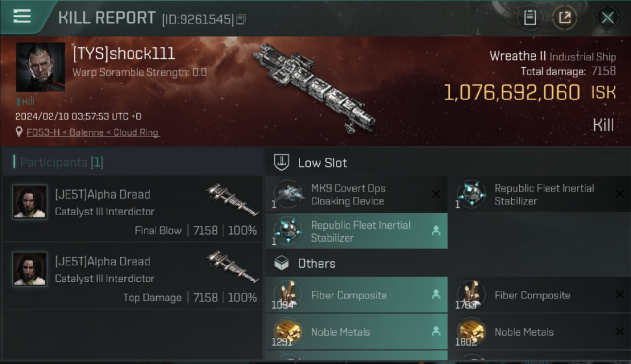Viewport: 631px width, 364px height.
Task: Select the highlighted Noble Metals 1291 stack
Action: 341,332
